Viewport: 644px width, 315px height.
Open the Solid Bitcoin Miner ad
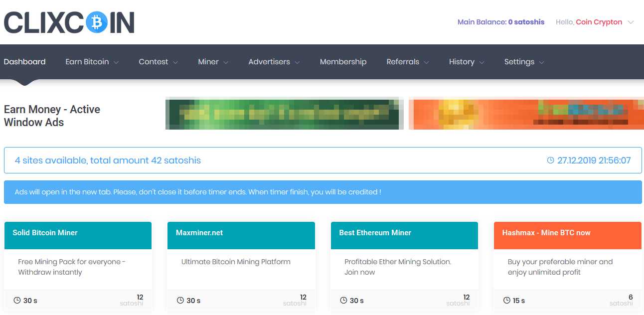[45, 233]
